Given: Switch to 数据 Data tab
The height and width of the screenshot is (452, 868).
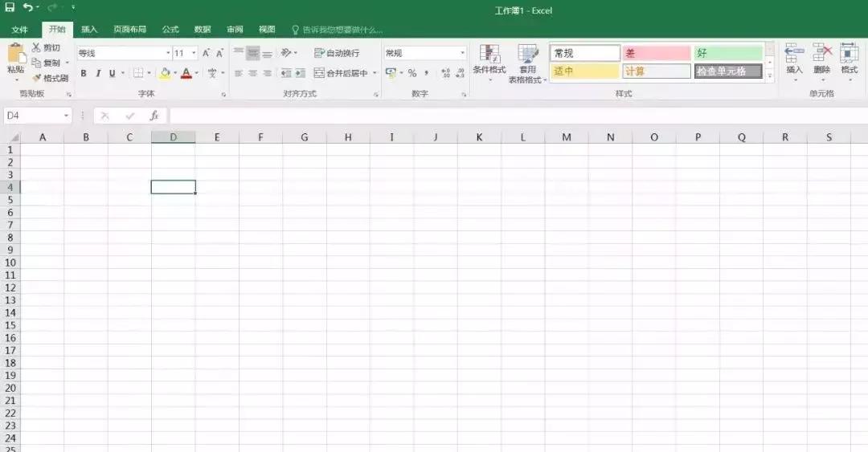Looking at the screenshot, I should point(203,30).
